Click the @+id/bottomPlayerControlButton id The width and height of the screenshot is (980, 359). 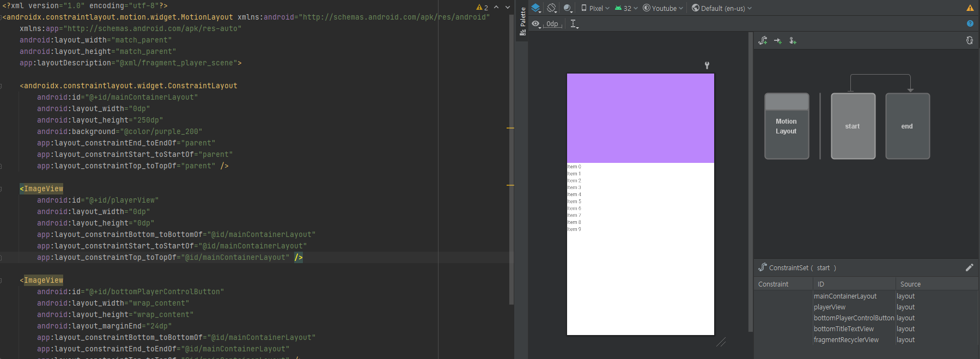154,292
